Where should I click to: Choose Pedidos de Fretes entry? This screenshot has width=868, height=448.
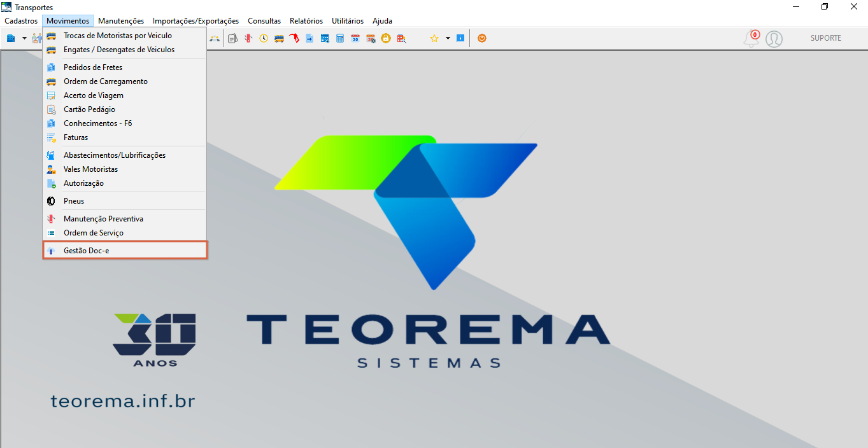125,67
